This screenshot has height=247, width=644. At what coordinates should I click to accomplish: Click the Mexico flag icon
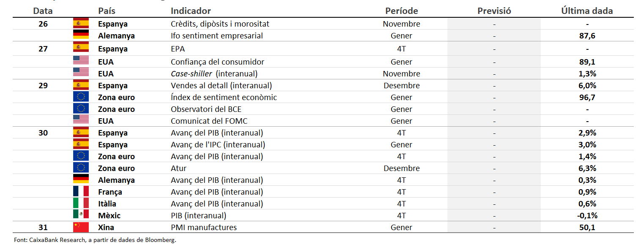tap(81, 215)
